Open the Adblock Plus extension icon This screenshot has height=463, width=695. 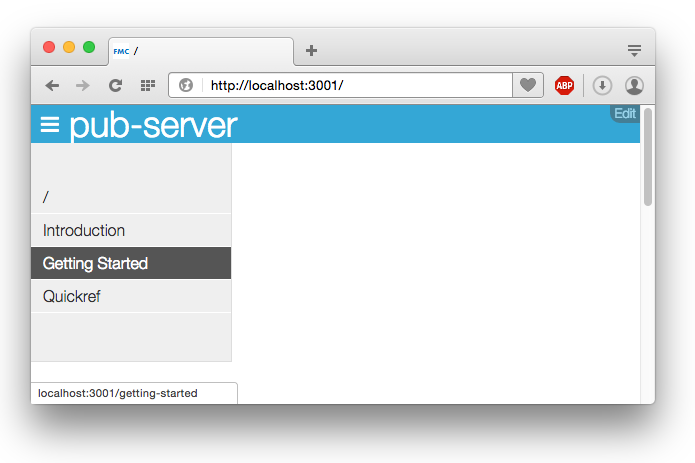pyautogui.click(x=564, y=85)
